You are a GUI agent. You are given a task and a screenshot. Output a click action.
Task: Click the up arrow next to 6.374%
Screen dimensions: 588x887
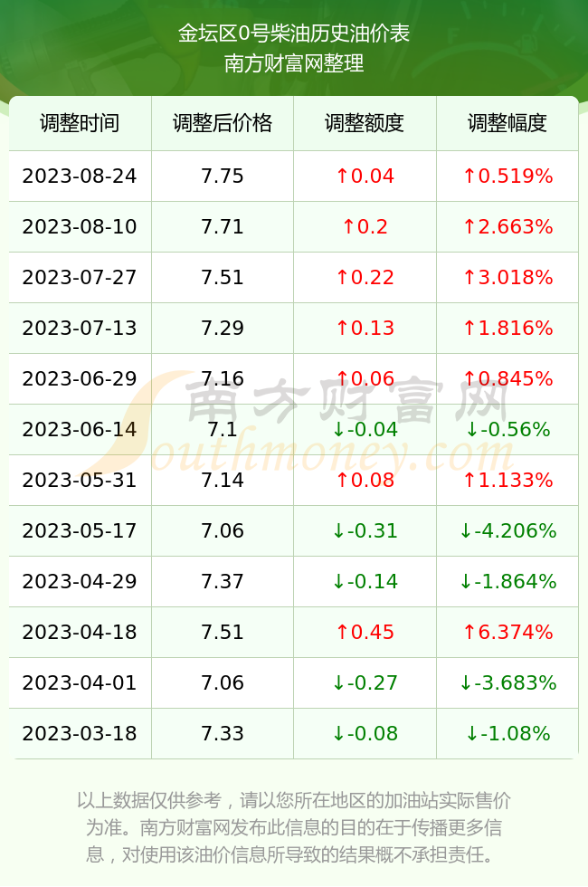coord(469,632)
